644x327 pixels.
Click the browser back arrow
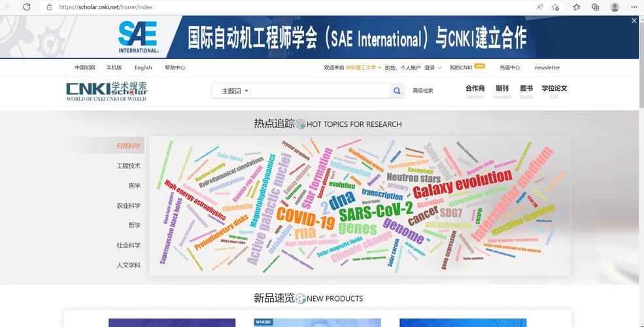pyautogui.click(x=8, y=7)
